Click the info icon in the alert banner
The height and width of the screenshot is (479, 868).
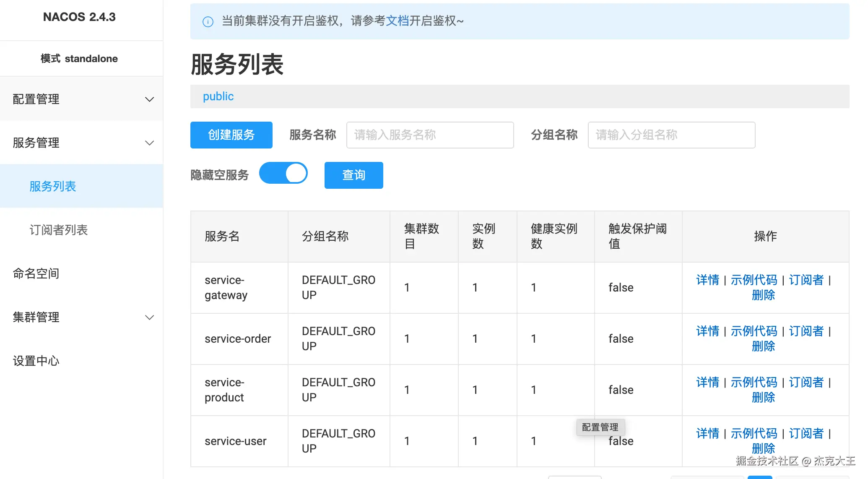pos(208,21)
